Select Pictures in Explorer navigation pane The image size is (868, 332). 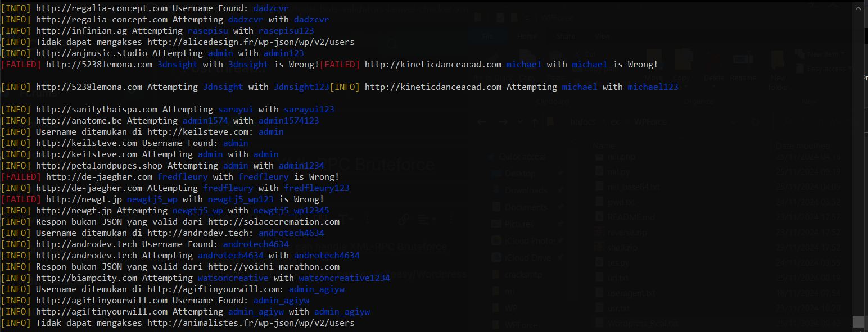[x=513, y=224]
